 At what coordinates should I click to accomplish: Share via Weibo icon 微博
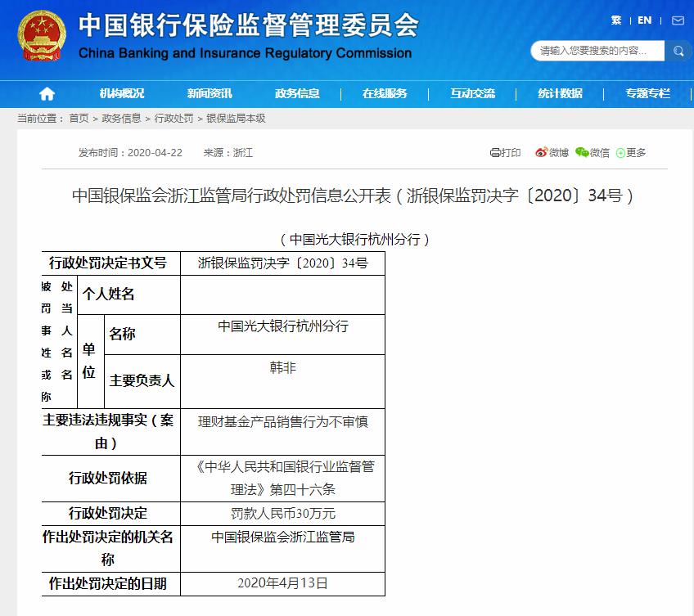(x=552, y=153)
